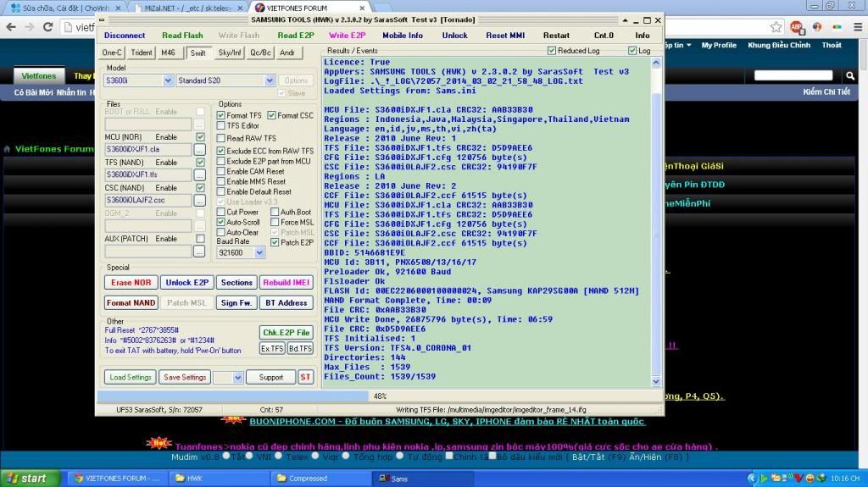Click the forum search input box
The height and width of the screenshot is (487, 868).
[793, 75]
